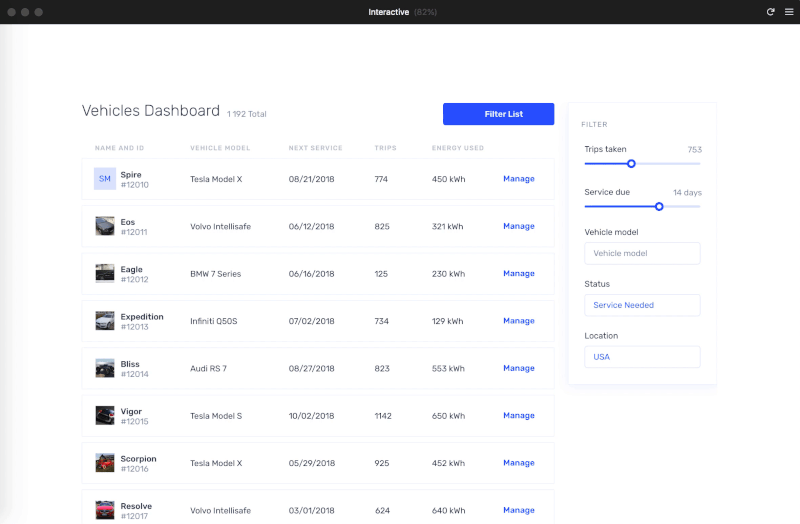This screenshot has height=524, width=800.
Task: Open the Bliss vehicle thumbnail
Action: tap(105, 368)
